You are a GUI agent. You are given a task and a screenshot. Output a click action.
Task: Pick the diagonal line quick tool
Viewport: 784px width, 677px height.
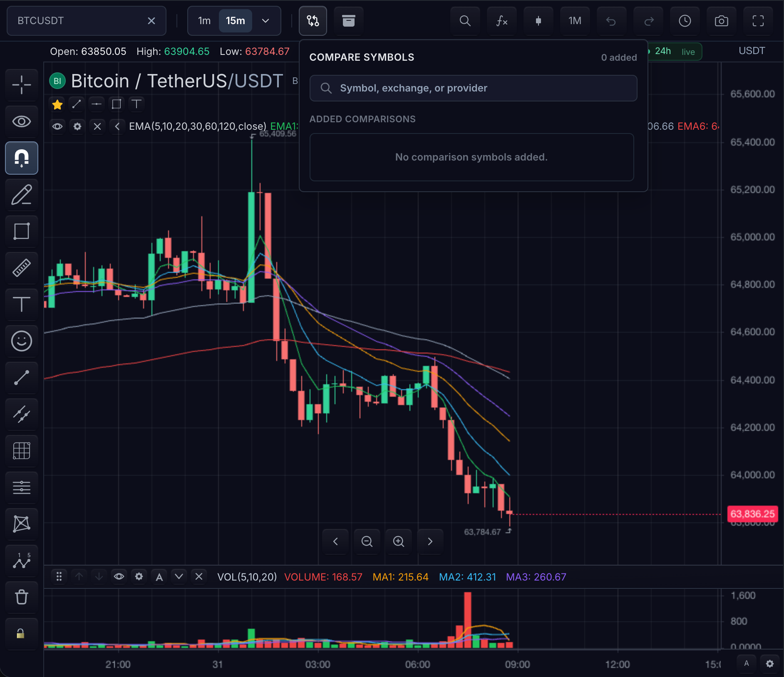point(77,104)
